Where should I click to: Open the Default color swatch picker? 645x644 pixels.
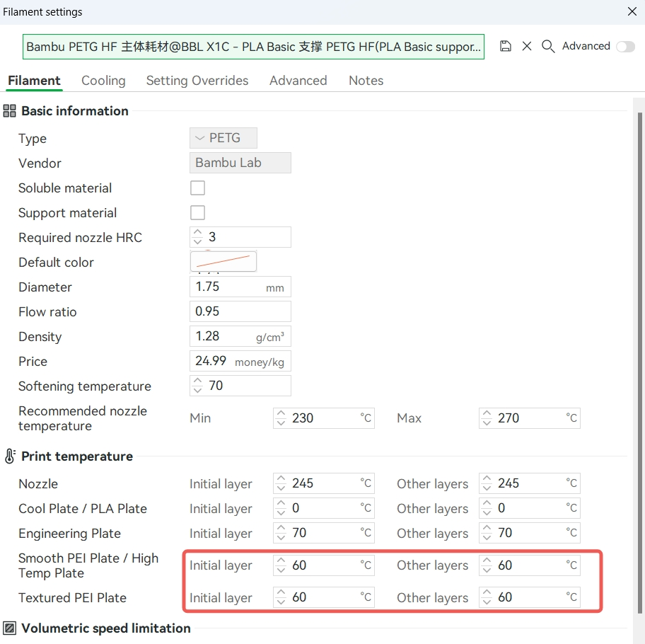(223, 261)
